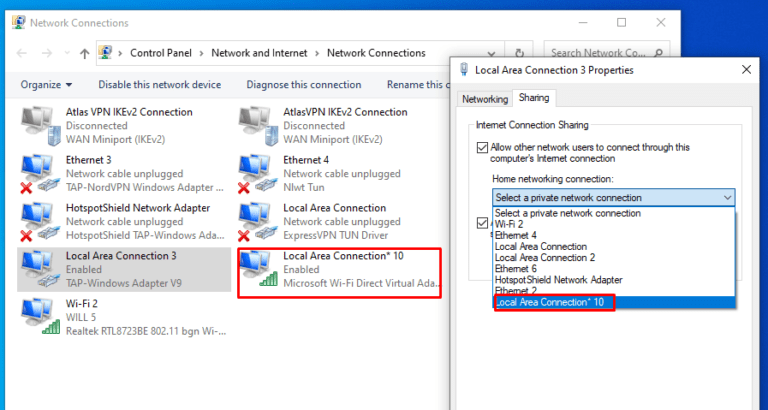
Task: Expand the chevron after Control Panel
Action: tap(201, 53)
